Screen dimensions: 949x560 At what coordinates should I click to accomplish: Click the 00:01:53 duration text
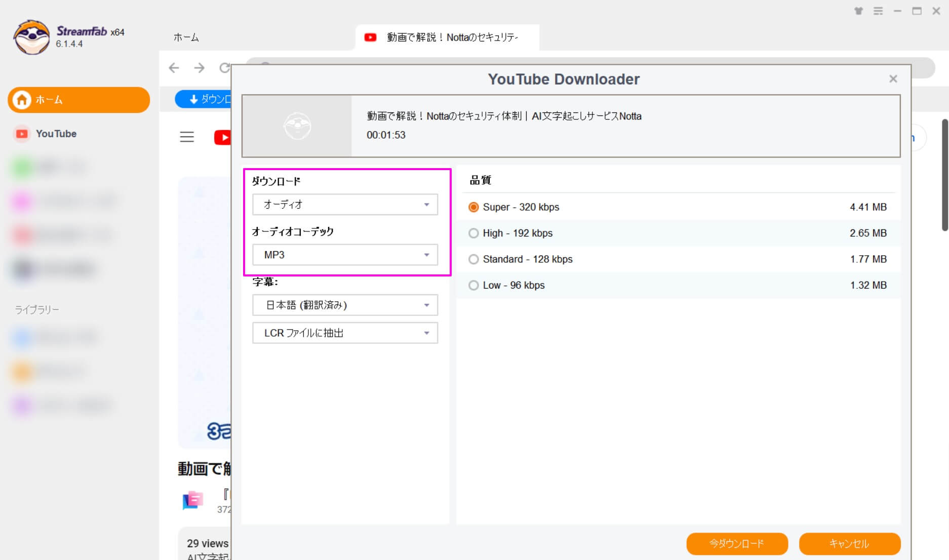coord(386,135)
